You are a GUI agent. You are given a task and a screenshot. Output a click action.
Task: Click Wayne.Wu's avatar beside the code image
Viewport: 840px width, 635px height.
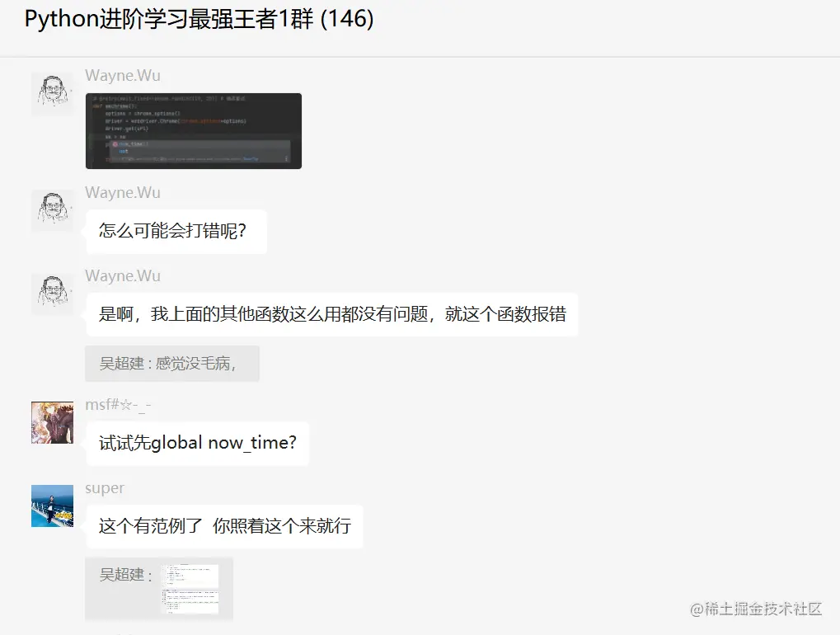coord(53,94)
